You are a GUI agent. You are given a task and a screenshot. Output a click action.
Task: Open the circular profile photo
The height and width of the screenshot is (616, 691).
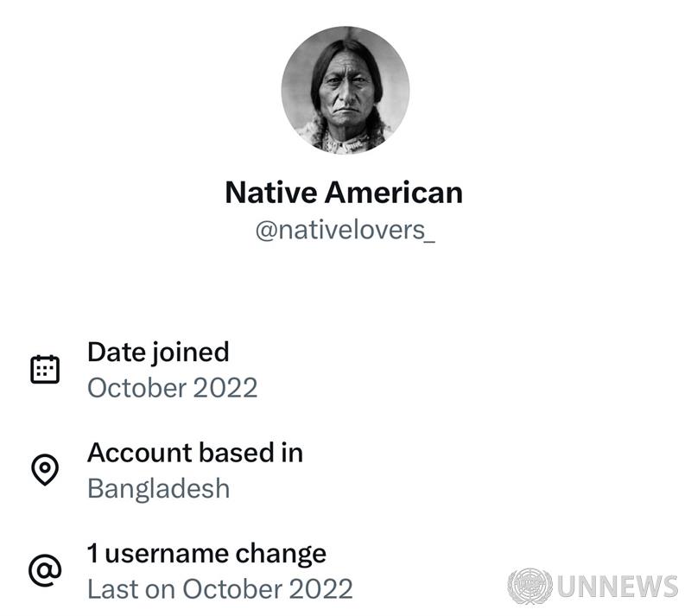coord(345,90)
